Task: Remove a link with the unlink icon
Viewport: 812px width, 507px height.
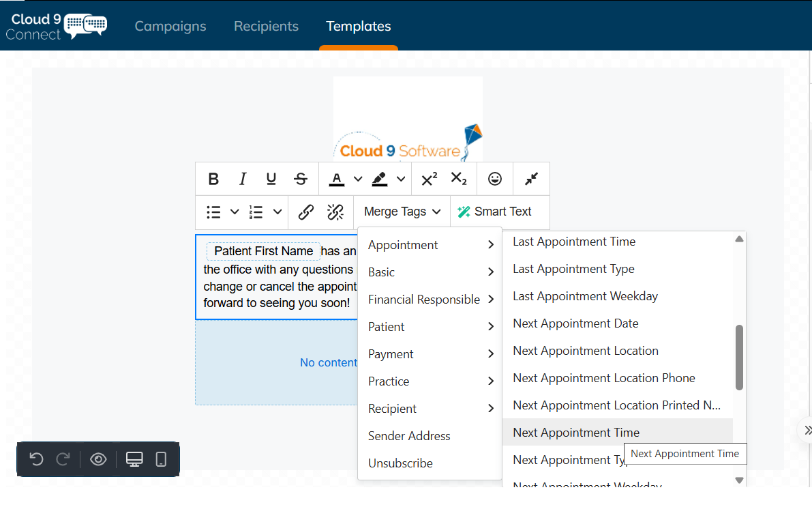Action: tap(335, 212)
